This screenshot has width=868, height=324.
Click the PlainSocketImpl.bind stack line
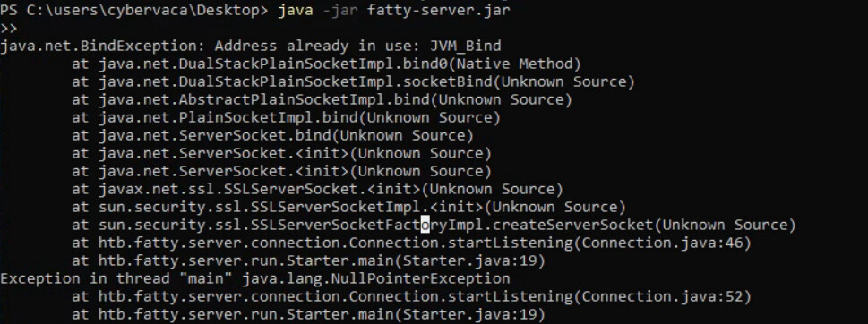point(286,117)
